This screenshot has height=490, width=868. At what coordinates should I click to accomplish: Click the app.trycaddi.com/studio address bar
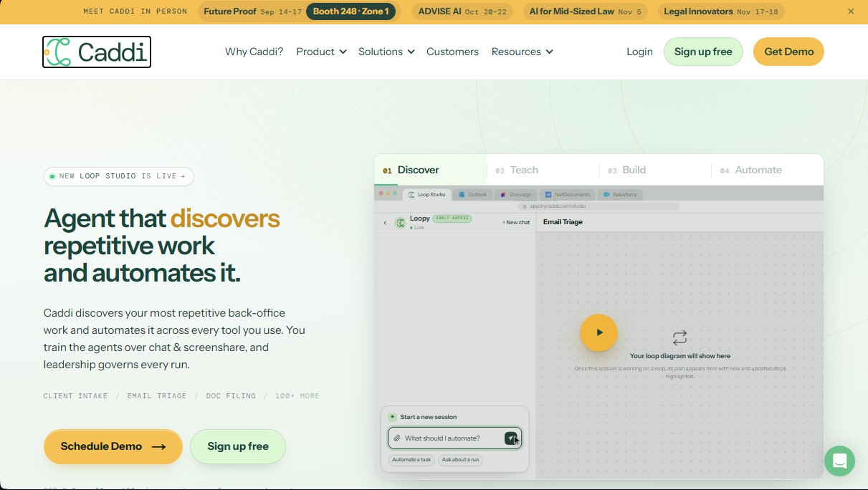tap(598, 206)
